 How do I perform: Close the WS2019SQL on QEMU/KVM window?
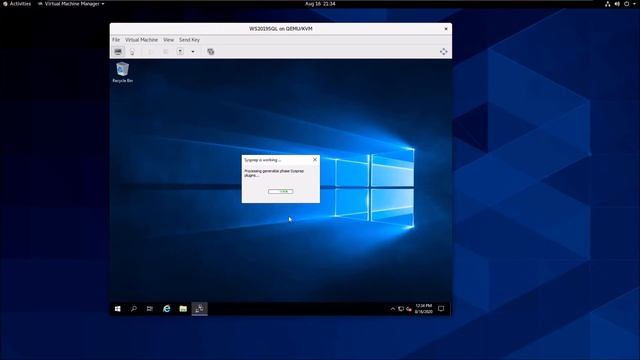tap(446, 29)
